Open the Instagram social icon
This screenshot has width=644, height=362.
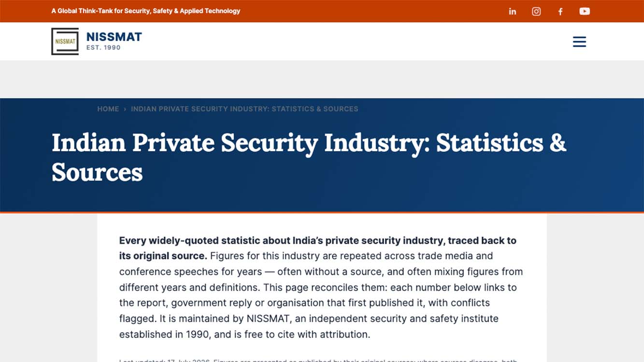[x=536, y=11]
